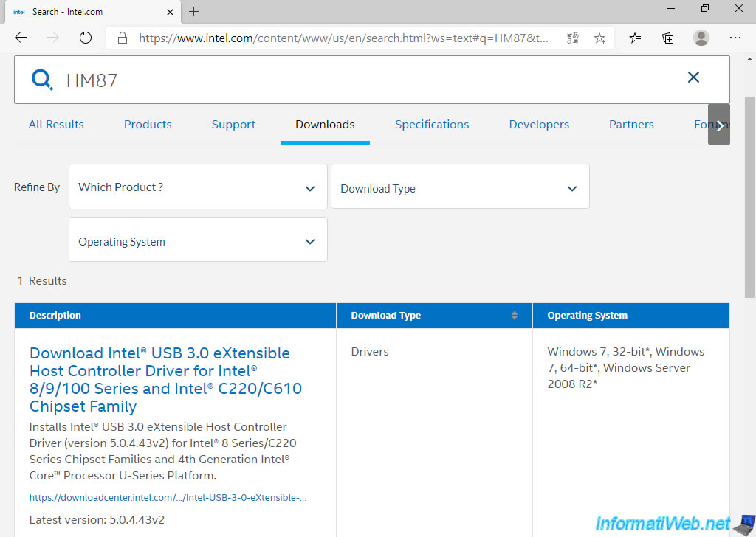
Task: Click the Drivers cell text
Action: (x=370, y=352)
